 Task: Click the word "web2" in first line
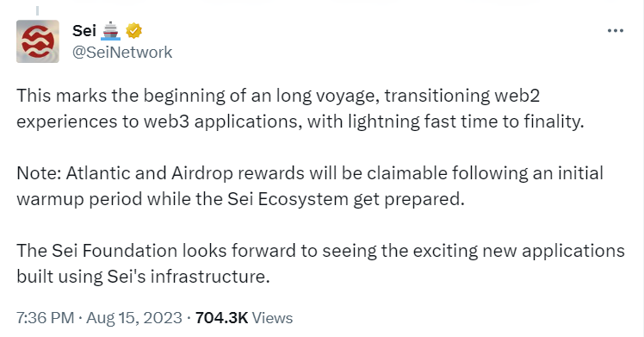coord(517,96)
